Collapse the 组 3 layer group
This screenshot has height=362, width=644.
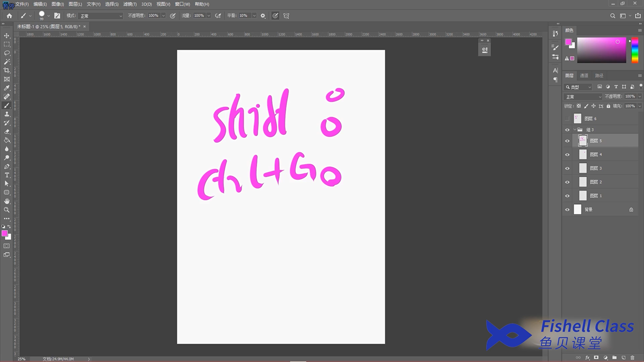(x=575, y=129)
